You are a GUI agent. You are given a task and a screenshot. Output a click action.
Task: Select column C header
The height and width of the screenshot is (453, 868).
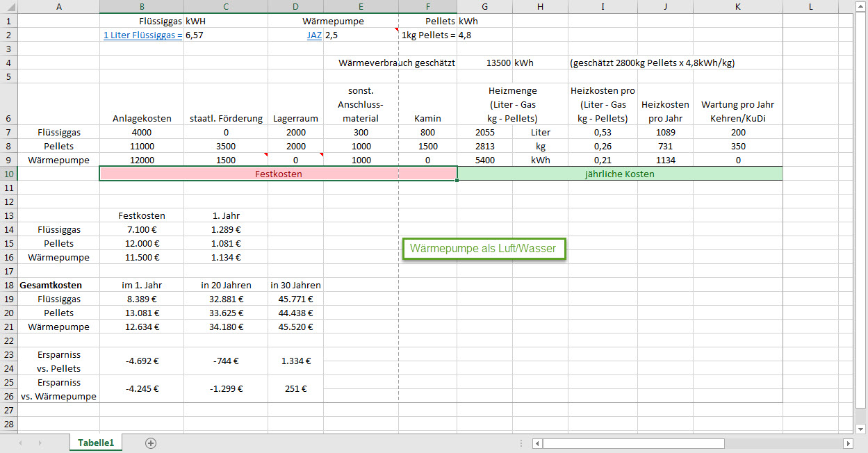[x=226, y=7]
